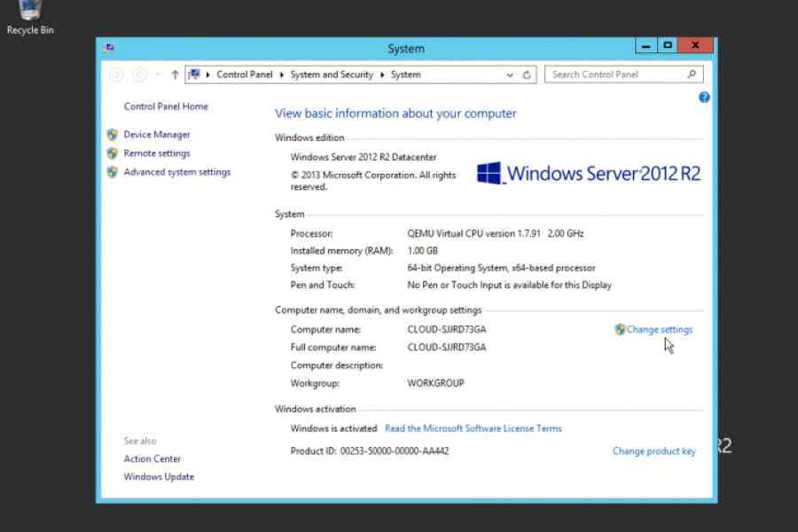Click the Windows Server 2012 R2 Datacenter text
The width and height of the screenshot is (798, 532).
click(x=364, y=157)
